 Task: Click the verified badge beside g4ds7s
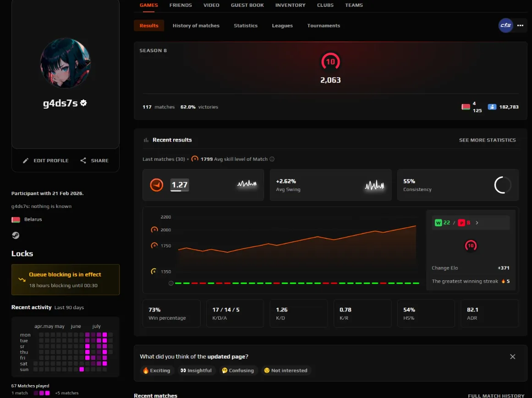click(x=84, y=103)
